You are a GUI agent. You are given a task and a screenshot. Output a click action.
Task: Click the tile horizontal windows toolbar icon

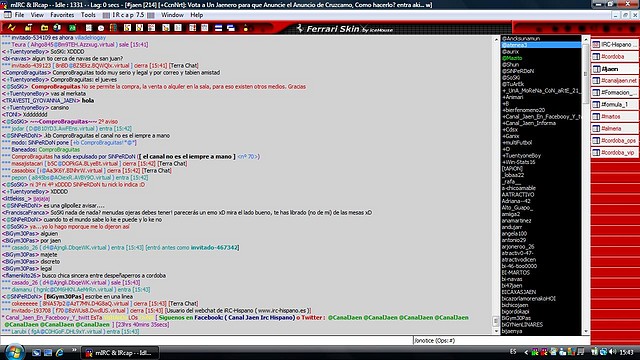(218, 28)
